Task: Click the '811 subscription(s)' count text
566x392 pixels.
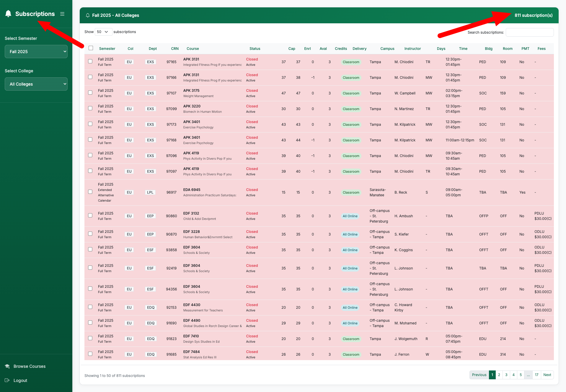Action: pyautogui.click(x=534, y=15)
